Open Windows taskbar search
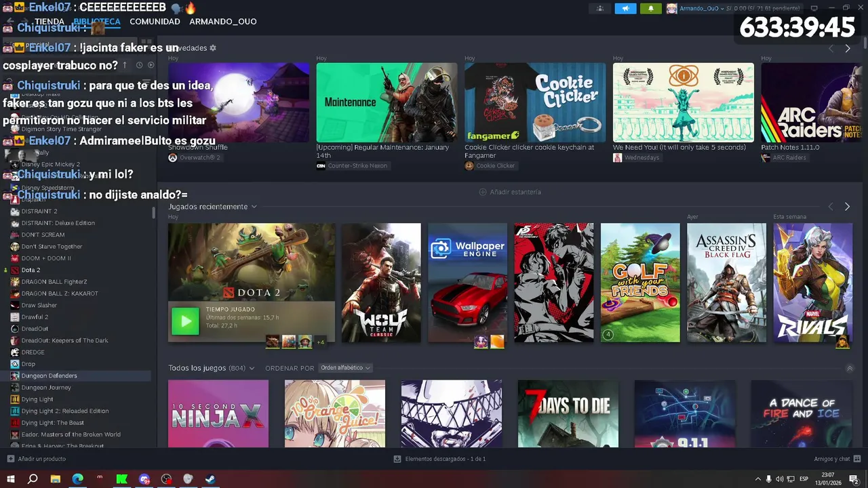 pos(33,479)
